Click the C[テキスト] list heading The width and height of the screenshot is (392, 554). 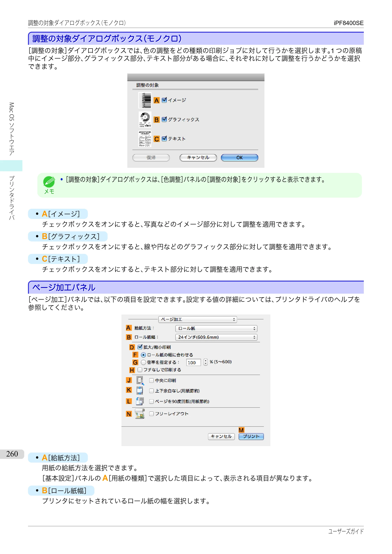coord(58,259)
